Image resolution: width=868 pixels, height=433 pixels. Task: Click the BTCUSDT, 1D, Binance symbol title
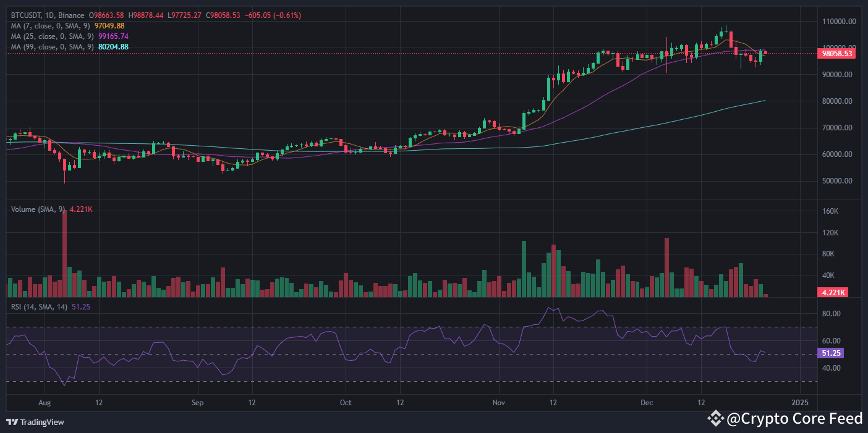point(48,15)
